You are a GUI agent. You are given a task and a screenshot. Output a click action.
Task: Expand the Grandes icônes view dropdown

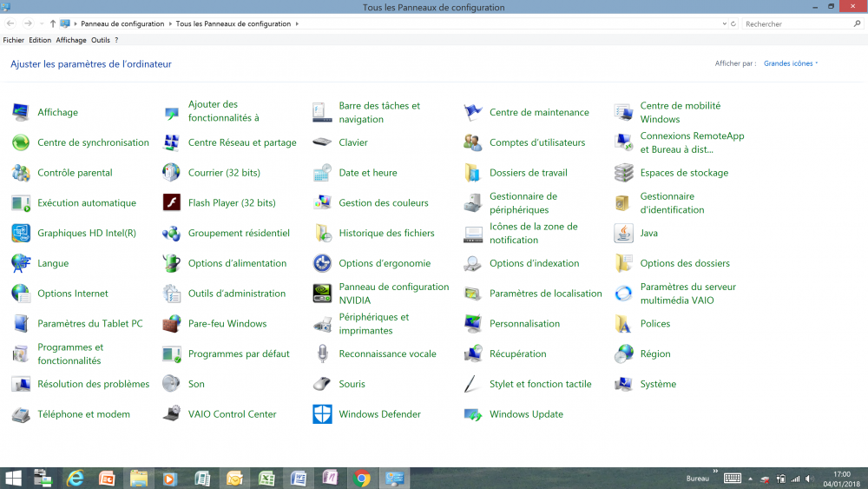[x=791, y=63]
